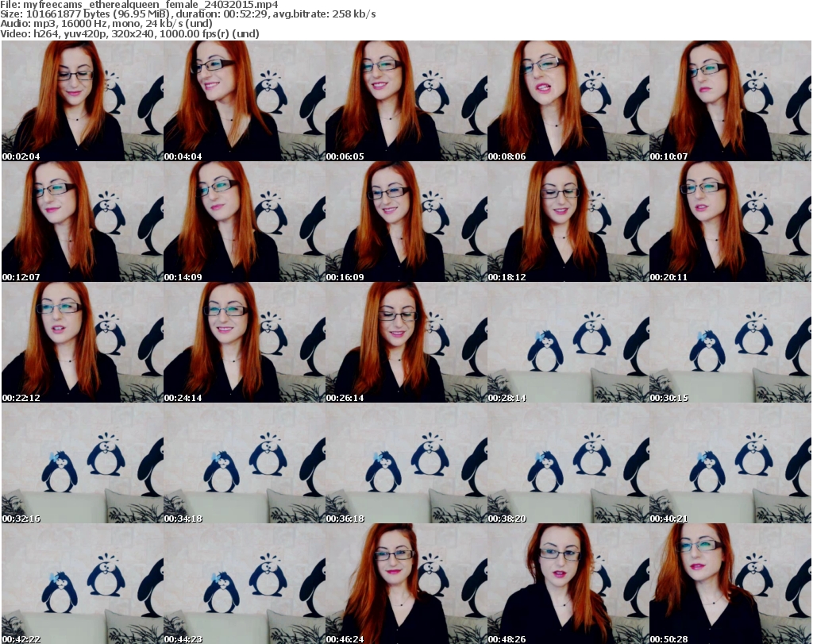Image resolution: width=813 pixels, height=644 pixels.
Task: Click the Size and duration info line
Action: tap(187, 14)
